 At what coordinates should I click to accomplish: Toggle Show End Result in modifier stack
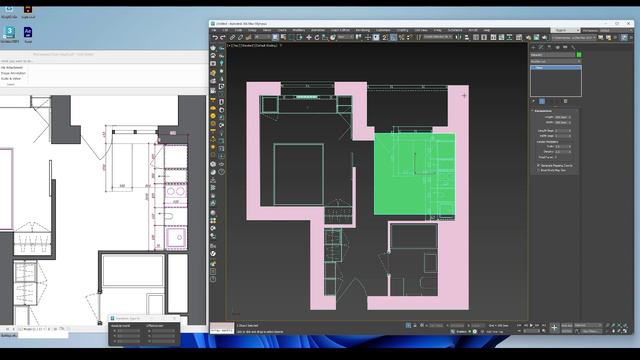[x=542, y=101]
